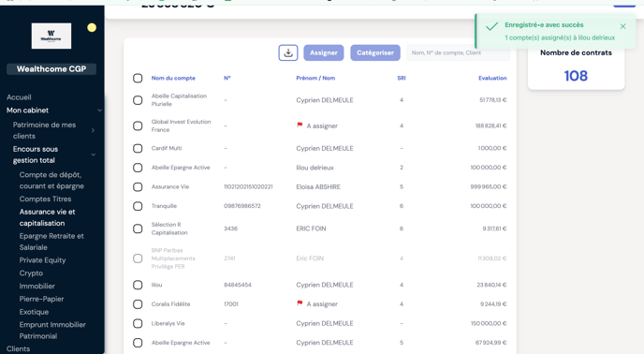Click the red flag on Global Invest row
The image size is (644, 354).
coord(300,125)
